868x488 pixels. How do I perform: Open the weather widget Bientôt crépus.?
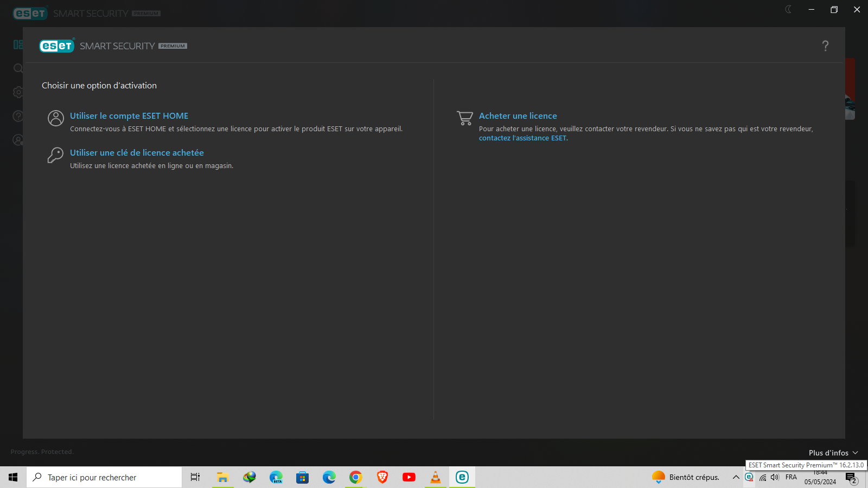pyautogui.click(x=686, y=477)
